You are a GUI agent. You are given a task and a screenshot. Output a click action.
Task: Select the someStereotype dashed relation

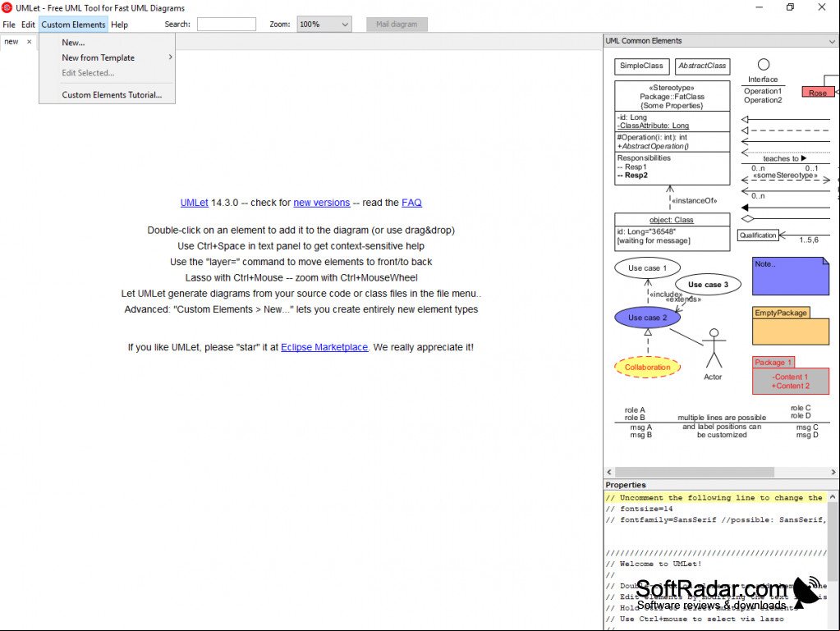click(785, 180)
